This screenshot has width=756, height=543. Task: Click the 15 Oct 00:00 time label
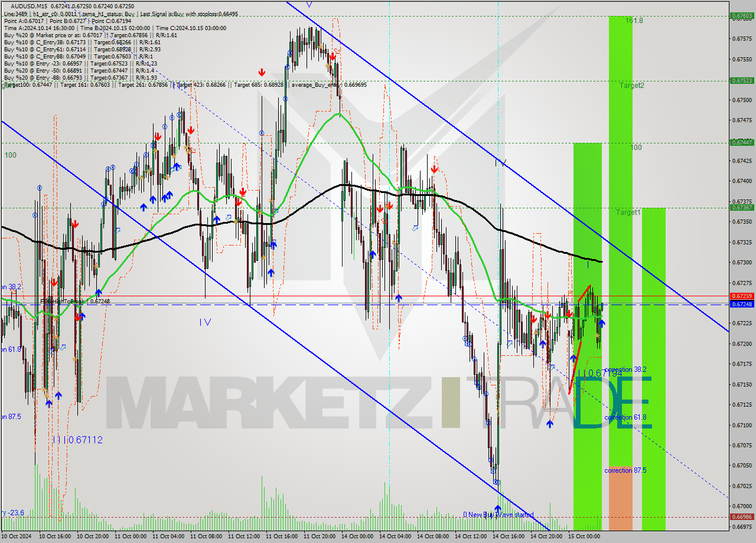pyautogui.click(x=584, y=537)
